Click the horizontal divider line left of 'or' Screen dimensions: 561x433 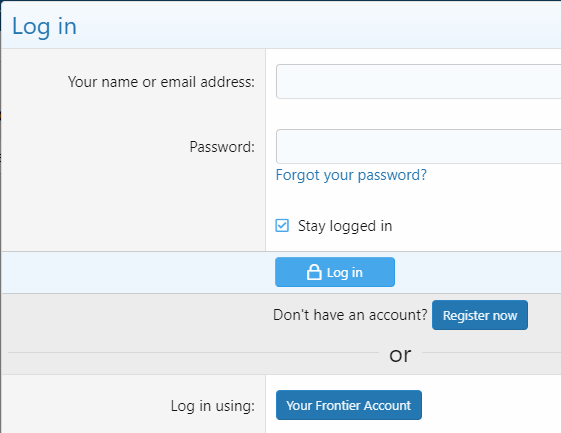[193, 352]
